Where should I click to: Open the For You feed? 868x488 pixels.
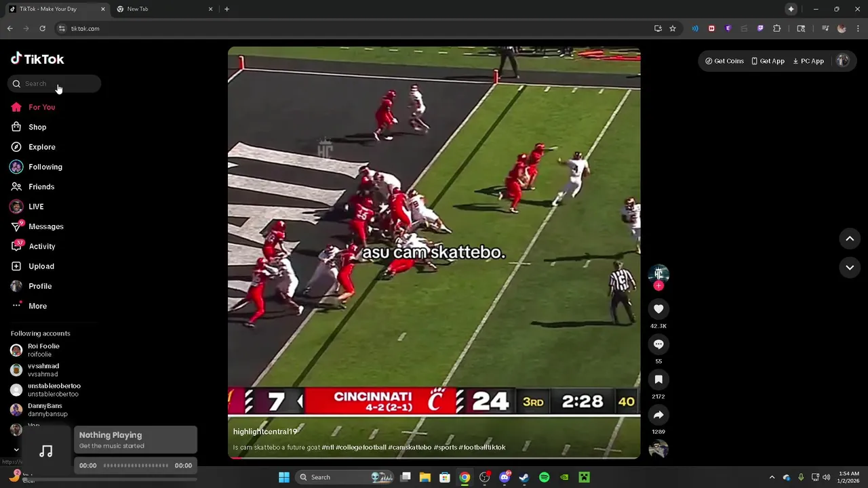click(x=33, y=107)
